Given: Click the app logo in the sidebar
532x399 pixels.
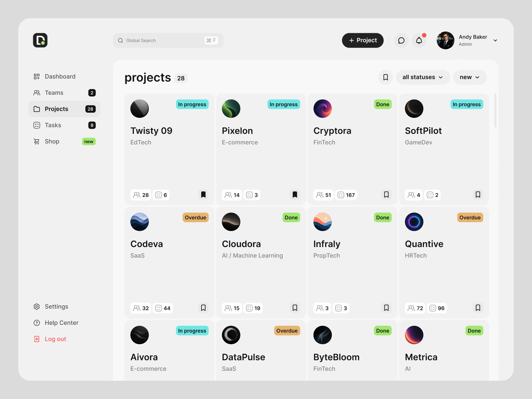Looking at the screenshot, I should [40, 40].
